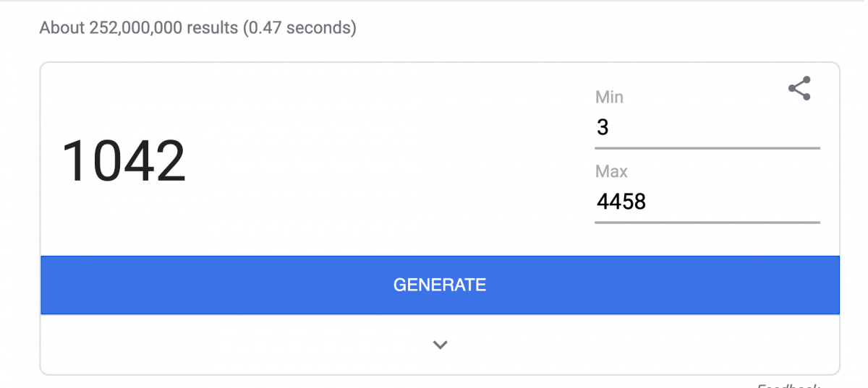Click the white row beneath the GENERATE button
The image size is (868, 388).
click(x=440, y=345)
